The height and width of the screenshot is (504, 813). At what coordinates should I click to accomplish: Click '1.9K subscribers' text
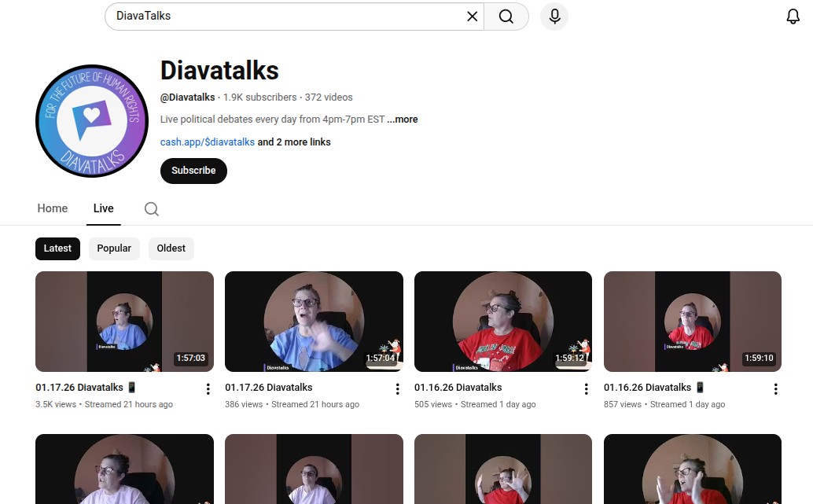(x=259, y=97)
